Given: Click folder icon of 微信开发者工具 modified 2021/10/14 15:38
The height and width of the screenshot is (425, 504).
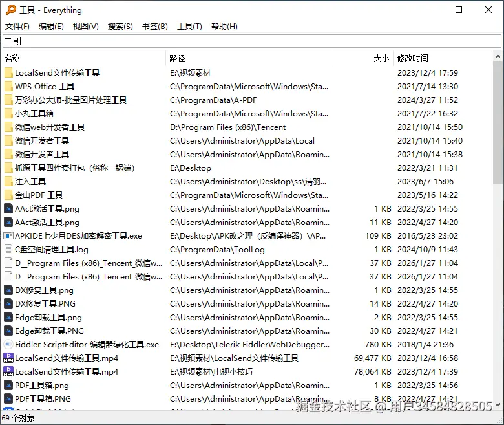Looking at the screenshot, I should (8, 155).
